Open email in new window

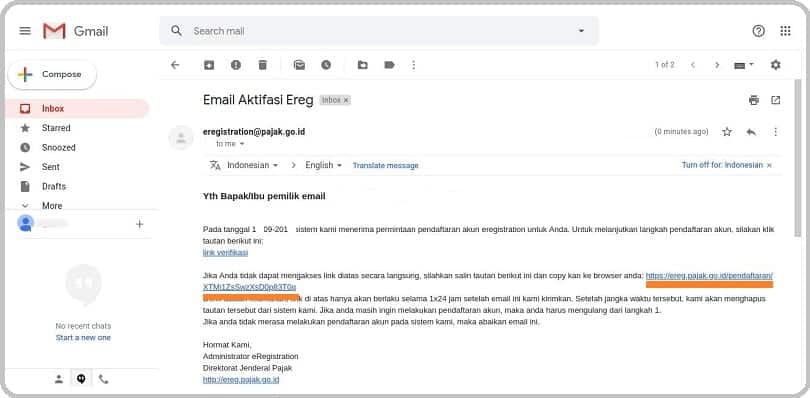point(775,100)
